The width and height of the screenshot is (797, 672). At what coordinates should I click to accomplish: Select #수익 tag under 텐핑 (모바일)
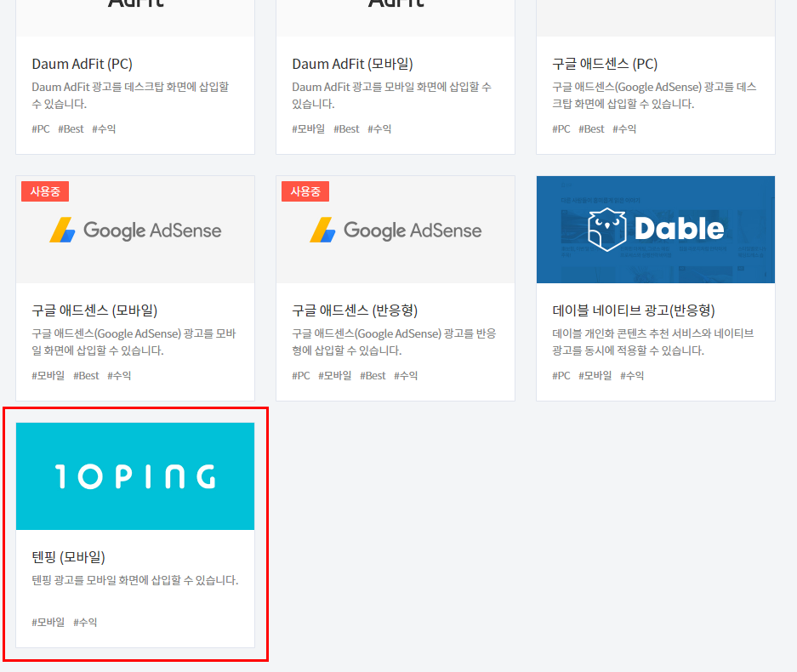tap(85, 622)
